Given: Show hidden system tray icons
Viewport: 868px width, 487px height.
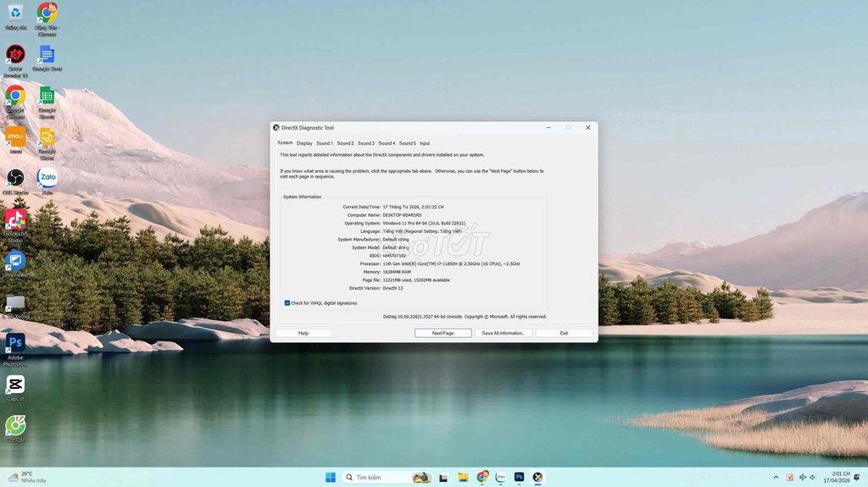Looking at the screenshot, I should (x=776, y=477).
